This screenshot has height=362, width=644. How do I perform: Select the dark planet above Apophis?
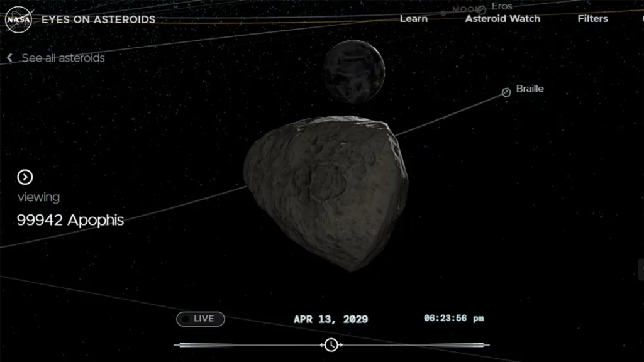[x=353, y=71]
